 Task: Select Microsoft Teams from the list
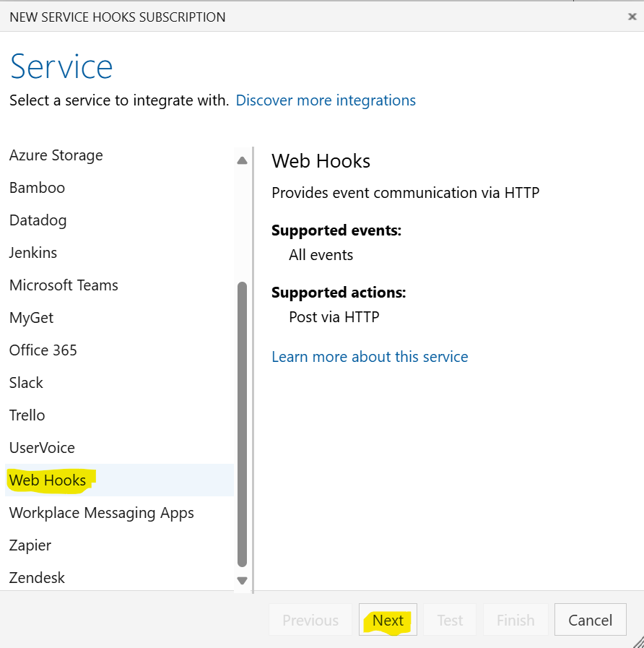64,285
